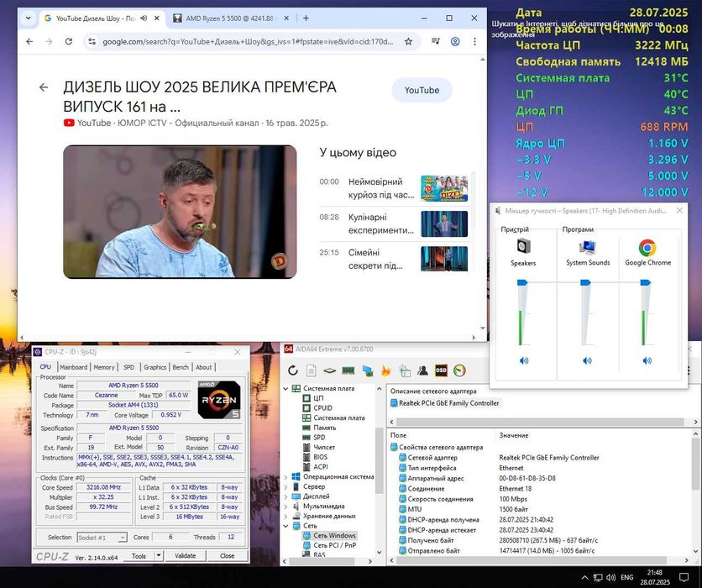
Task: Play the Дизель Шоу video thumbnail
Action: point(180,212)
